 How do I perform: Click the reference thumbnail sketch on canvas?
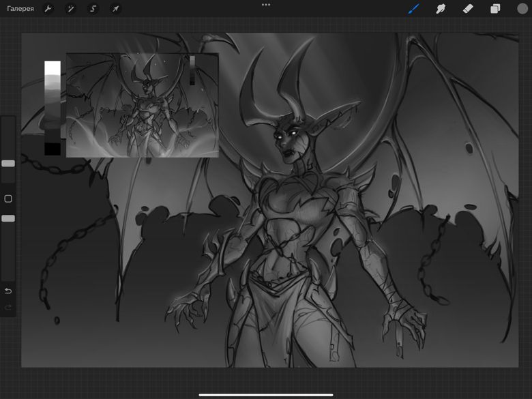click(x=142, y=105)
